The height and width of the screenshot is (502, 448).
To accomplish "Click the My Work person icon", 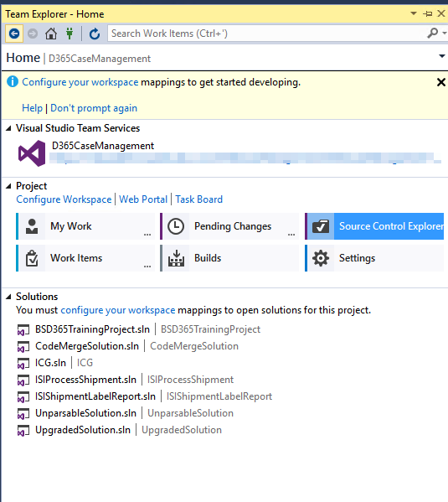I will [x=32, y=226].
